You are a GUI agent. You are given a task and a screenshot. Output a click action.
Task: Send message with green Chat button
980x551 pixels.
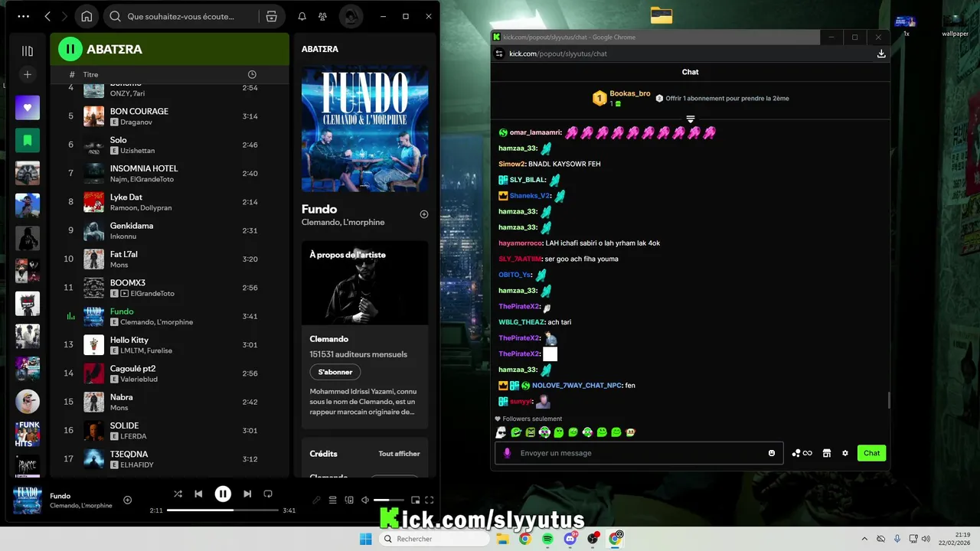(x=871, y=453)
